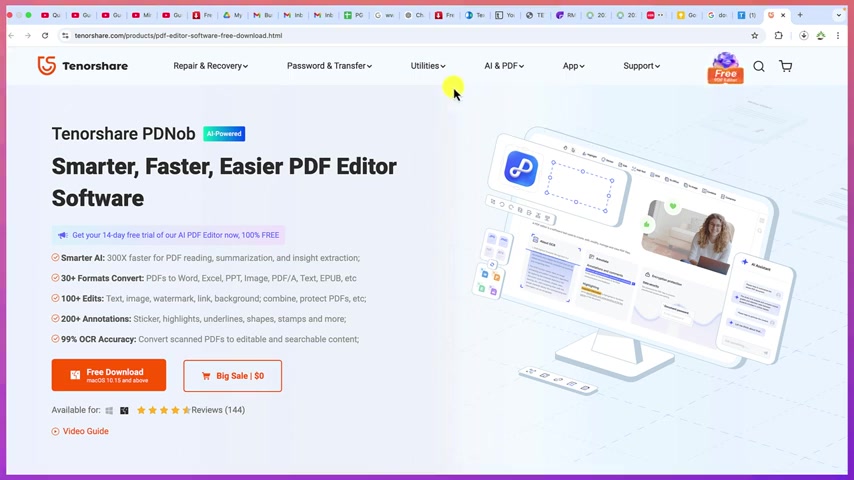This screenshot has width=854, height=480.
Task: Open the Chrome extensions puzzle icon
Action: click(778, 35)
